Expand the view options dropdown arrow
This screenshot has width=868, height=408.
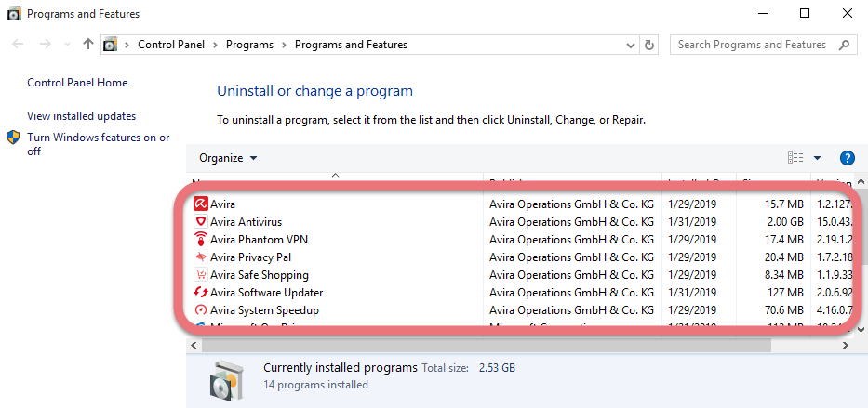pyautogui.click(x=817, y=158)
